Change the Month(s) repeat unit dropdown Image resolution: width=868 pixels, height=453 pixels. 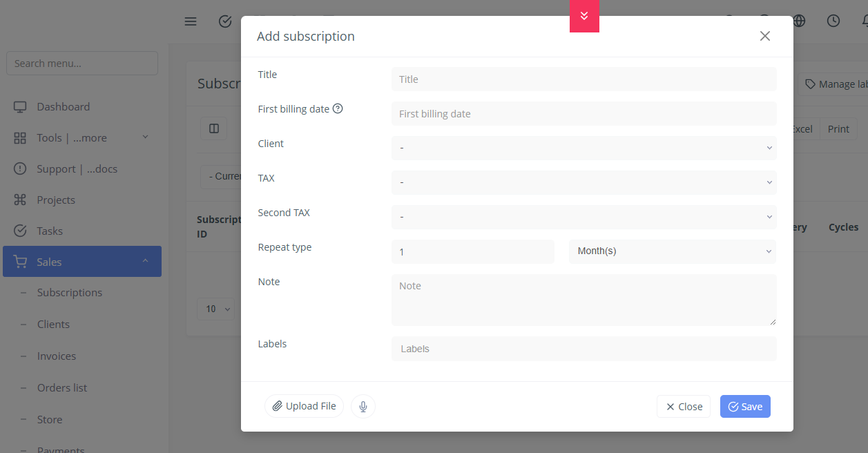tap(672, 251)
